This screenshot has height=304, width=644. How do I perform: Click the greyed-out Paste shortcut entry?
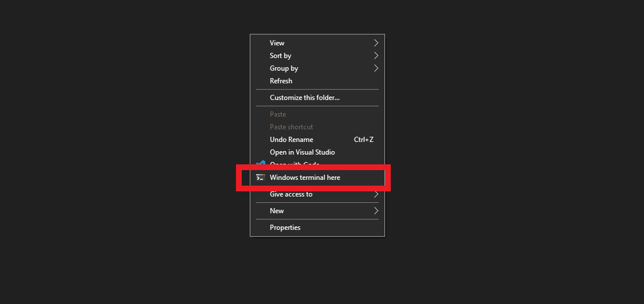tap(291, 127)
